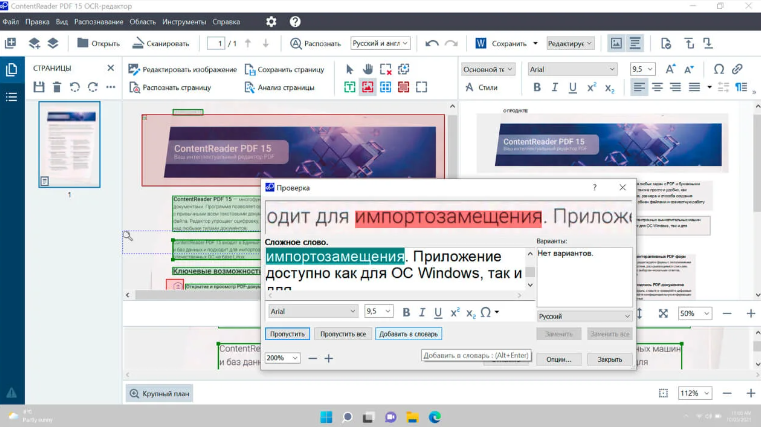Open the help question mark icon
761x427 pixels.
click(x=295, y=21)
